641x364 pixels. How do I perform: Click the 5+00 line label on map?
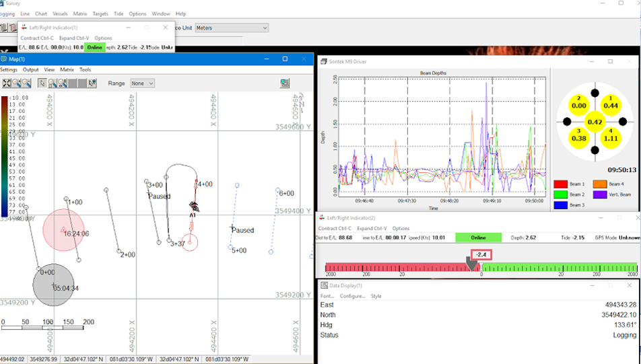pos(239,250)
